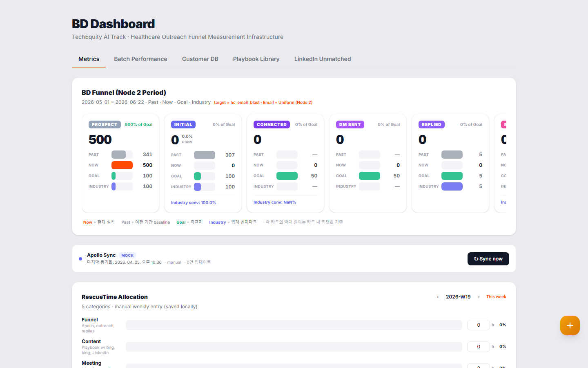Click the DM Sent GOAL green bar
Image resolution: width=588 pixels, height=368 pixels.
click(x=370, y=176)
